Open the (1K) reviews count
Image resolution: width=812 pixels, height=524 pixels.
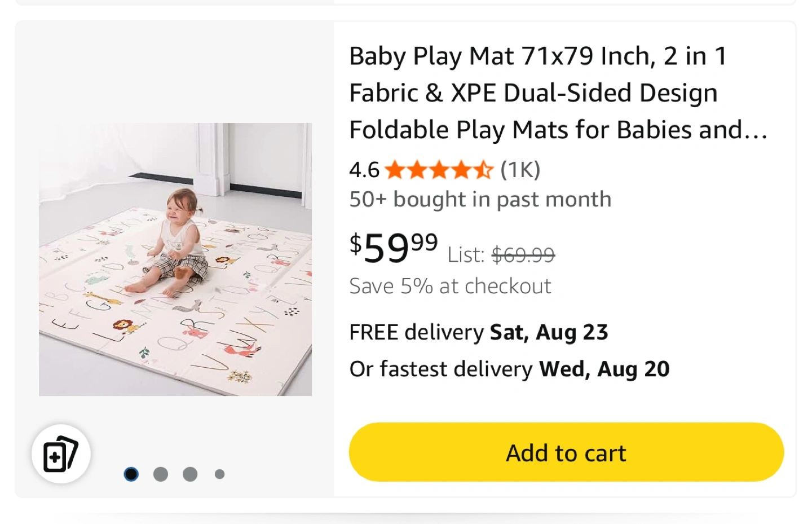(520, 169)
